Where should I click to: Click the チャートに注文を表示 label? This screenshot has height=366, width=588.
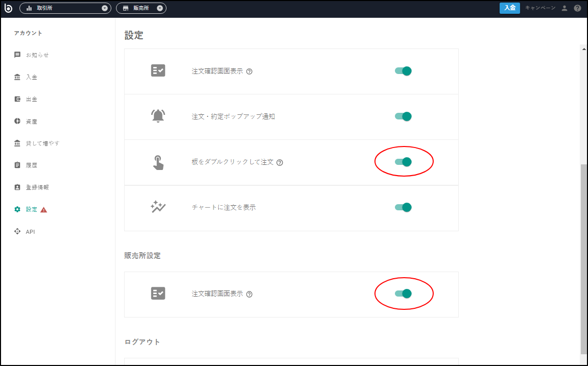(223, 207)
